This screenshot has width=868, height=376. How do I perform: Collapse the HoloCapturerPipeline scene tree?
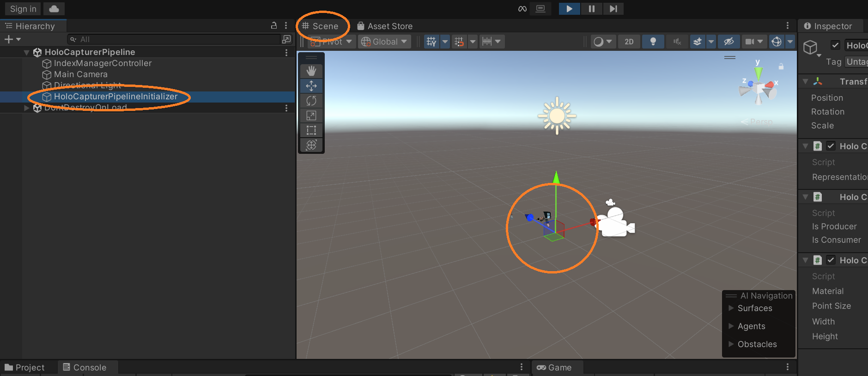tap(26, 52)
